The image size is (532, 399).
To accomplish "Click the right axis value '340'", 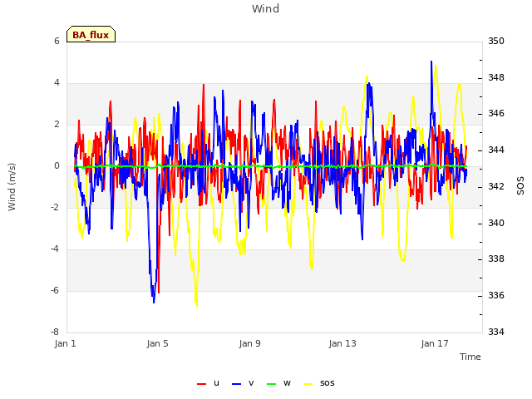I will tap(496, 224).
